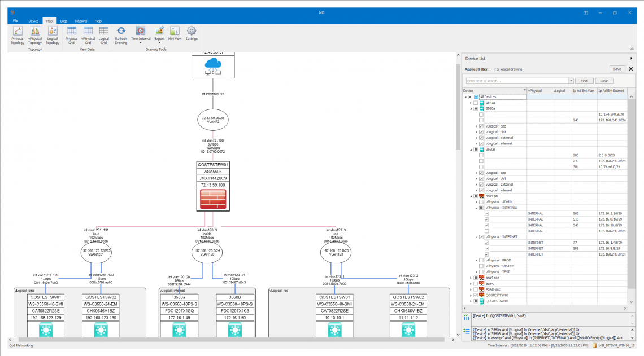Toggle the Mini View
The height and width of the screenshot is (356, 644).
click(x=175, y=34)
